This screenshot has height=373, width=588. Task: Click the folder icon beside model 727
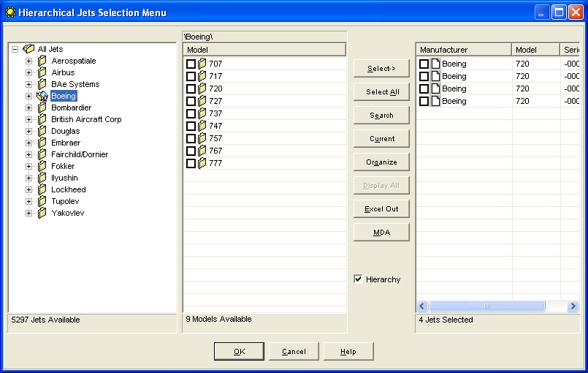point(202,101)
